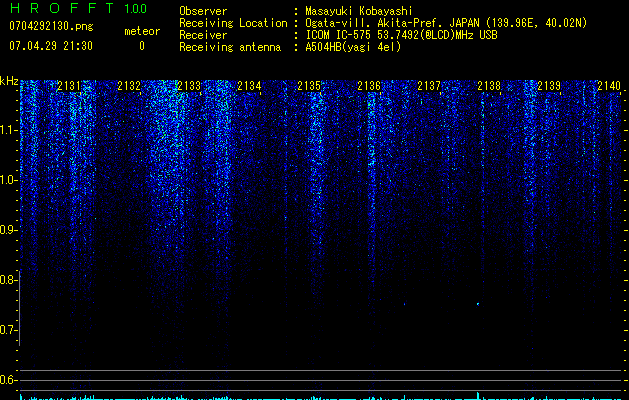Click the HROFFT title text
The width and height of the screenshot is (629, 400).
coord(62,8)
